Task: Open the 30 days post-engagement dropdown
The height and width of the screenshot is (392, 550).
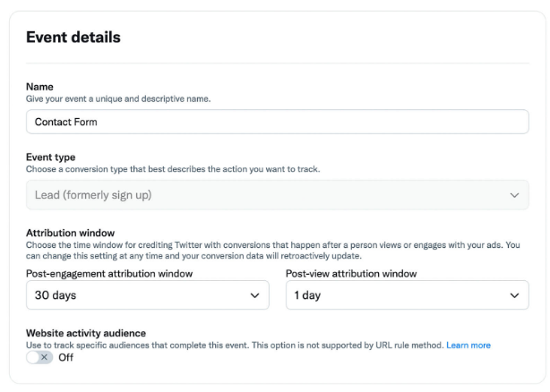Action: 147,295
